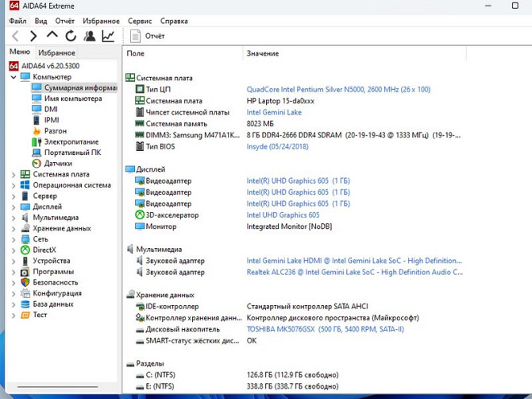Click the Программы icon in tree
Viewport: 532px width, 399px height.
point(25,272)
